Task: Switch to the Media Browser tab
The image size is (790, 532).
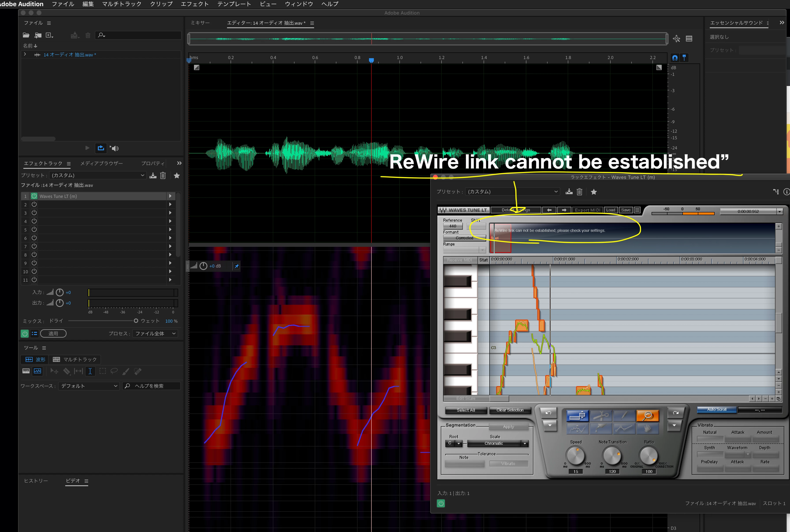Action: 101,164
